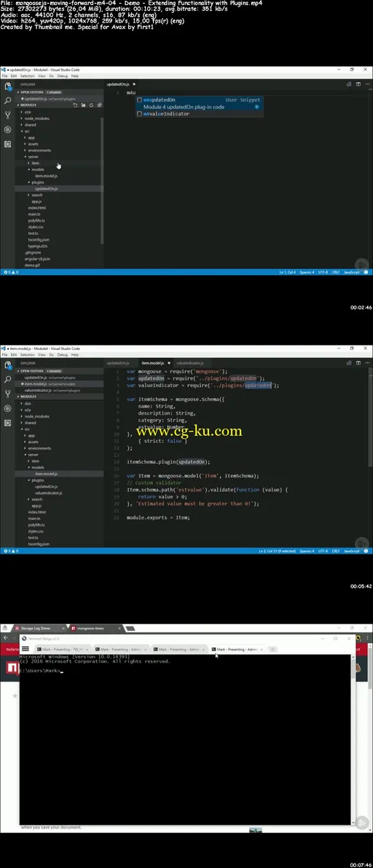This screenshot has width=373, height=868.
Task: Click errors and warnings count in item.model.js window status bar
Action: pos(10,552)
